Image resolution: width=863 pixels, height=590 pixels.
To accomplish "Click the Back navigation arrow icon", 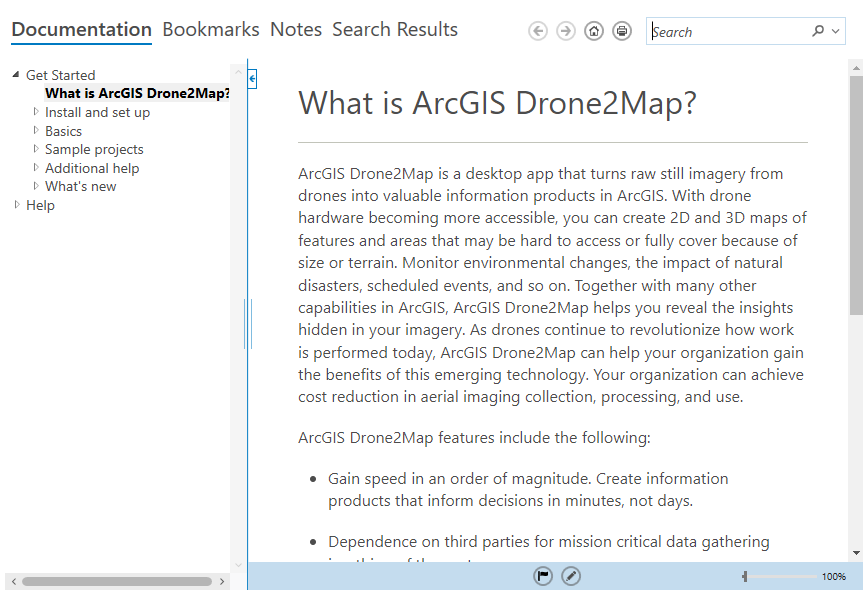I will (x=538, y=31).
